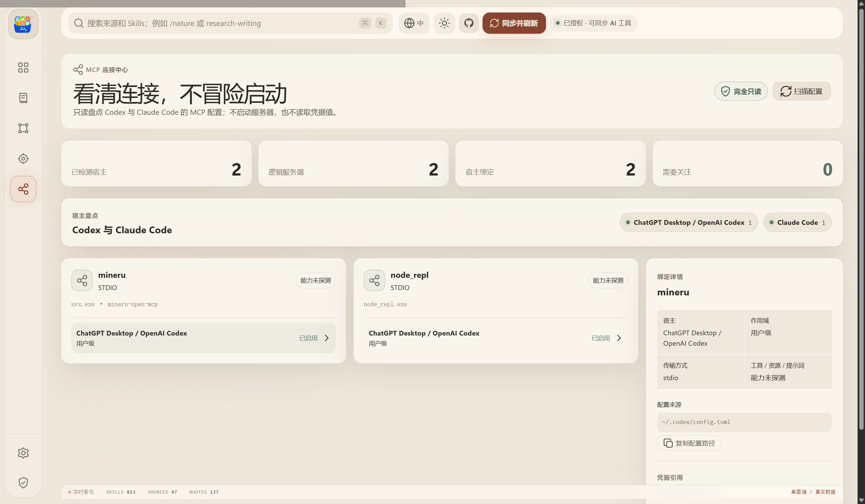Viewport: 865px width, 504px height.
Task: Expand mineru's ChatGPT Desktop binding chevron
Action: [x=326, y=338]
